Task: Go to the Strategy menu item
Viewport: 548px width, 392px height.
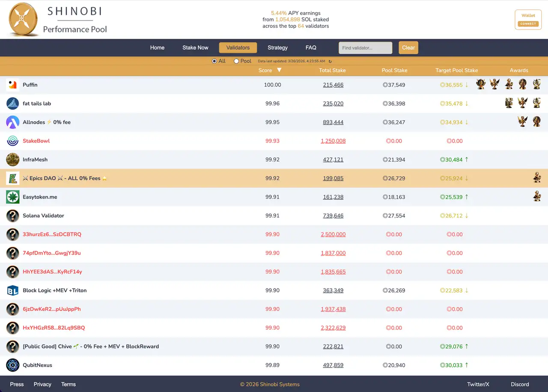Action: point(277,48)
